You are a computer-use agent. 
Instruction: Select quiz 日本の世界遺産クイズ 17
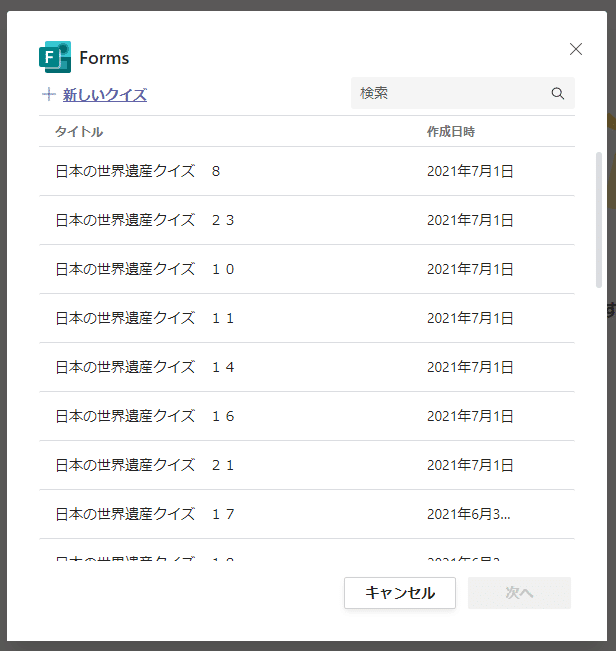pos(307,514)
